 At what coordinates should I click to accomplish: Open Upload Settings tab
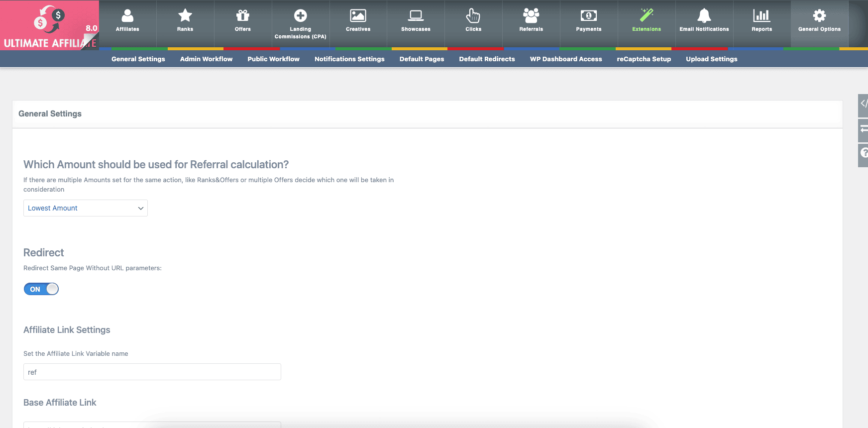712,59
